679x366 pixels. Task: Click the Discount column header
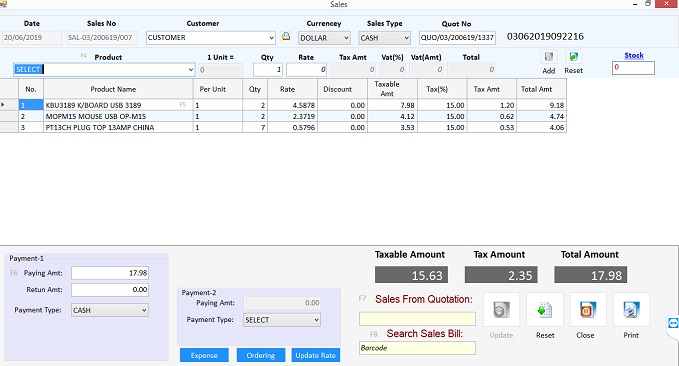(343, 89)
